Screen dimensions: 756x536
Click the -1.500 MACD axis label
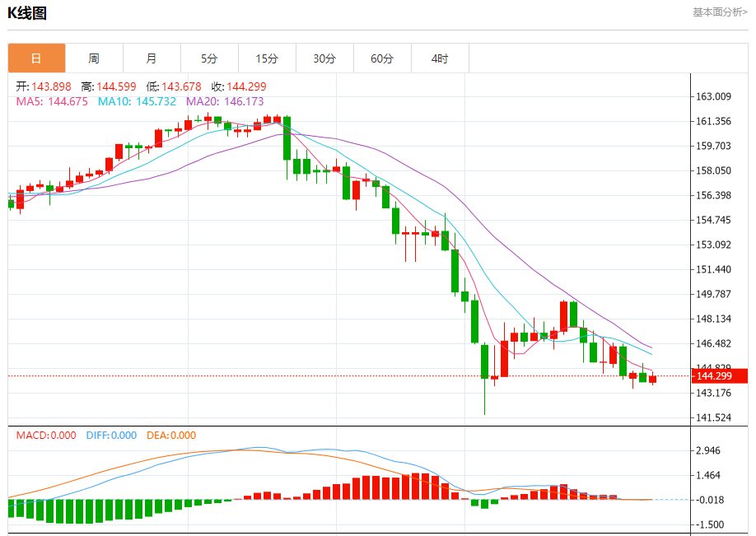710,524
